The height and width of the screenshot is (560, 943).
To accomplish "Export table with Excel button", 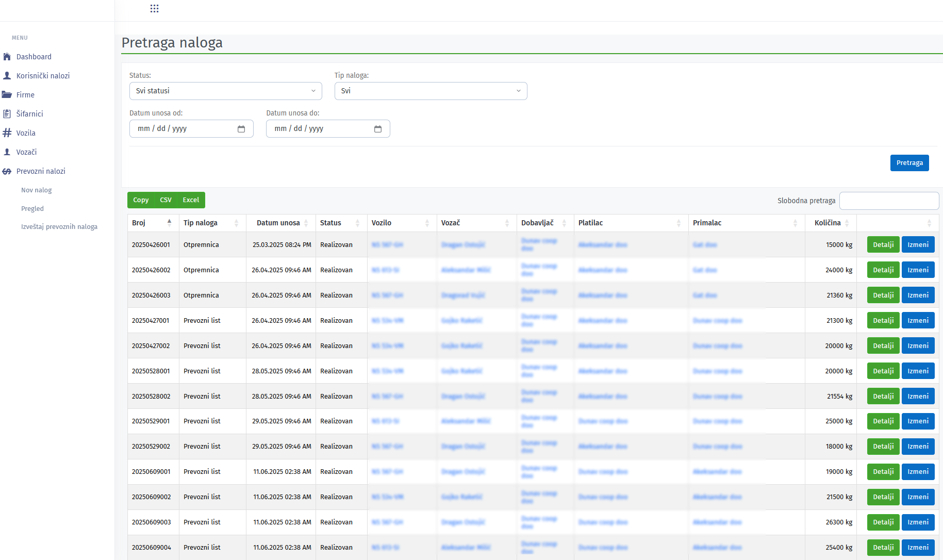I will tap(191, 200).
